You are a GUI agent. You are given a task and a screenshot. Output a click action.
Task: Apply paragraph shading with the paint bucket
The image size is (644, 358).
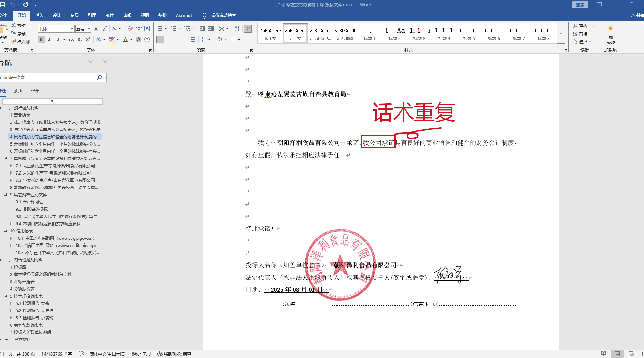point(219,39)
